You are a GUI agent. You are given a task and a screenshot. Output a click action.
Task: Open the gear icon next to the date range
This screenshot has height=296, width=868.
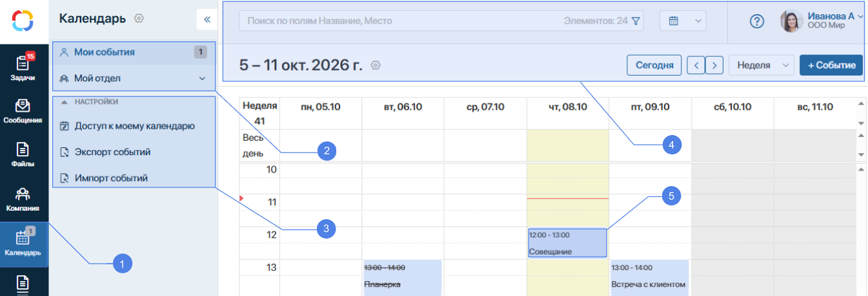point(377,65)
